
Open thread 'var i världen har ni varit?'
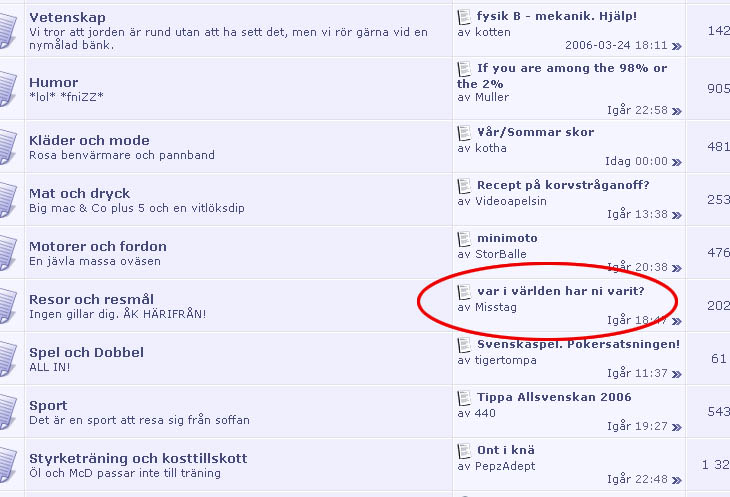coord(561,291)
